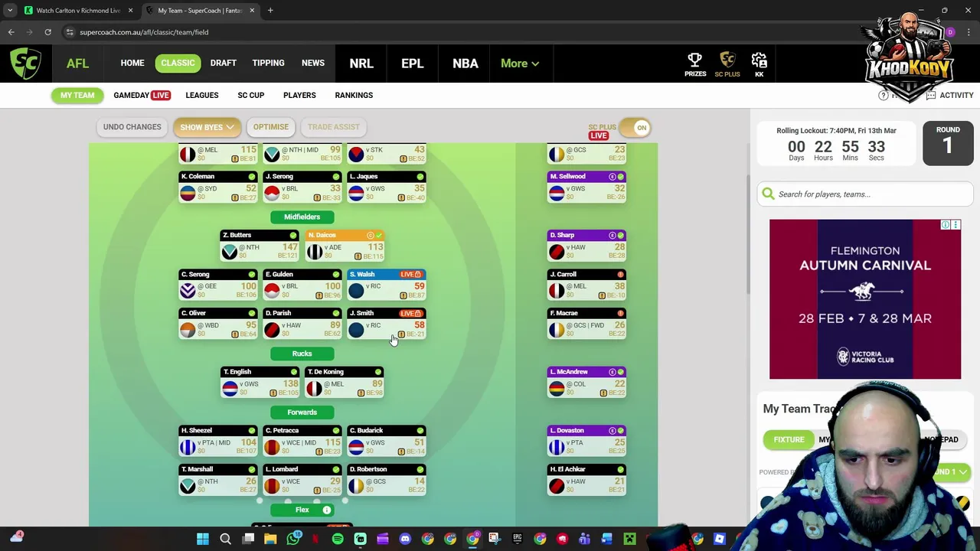This screenshot has height=551, width=980.
Task: Click the Rucks section label
Action: click(302, 354)
